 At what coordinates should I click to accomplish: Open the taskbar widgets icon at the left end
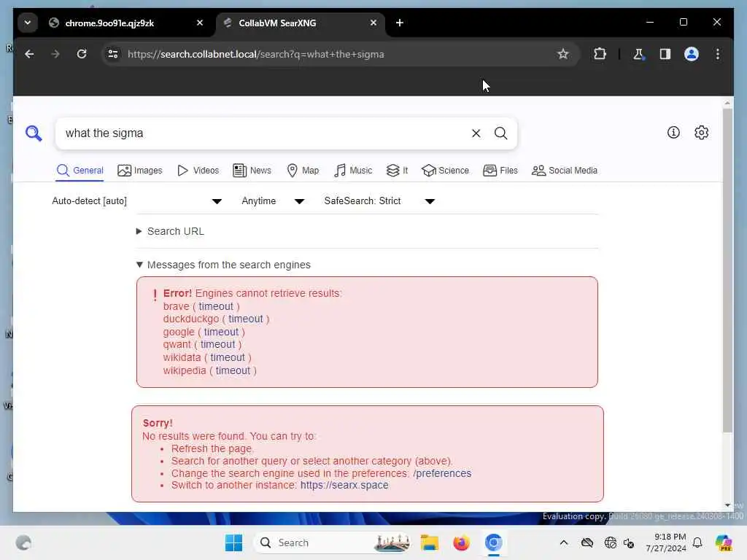pos(23,542)
